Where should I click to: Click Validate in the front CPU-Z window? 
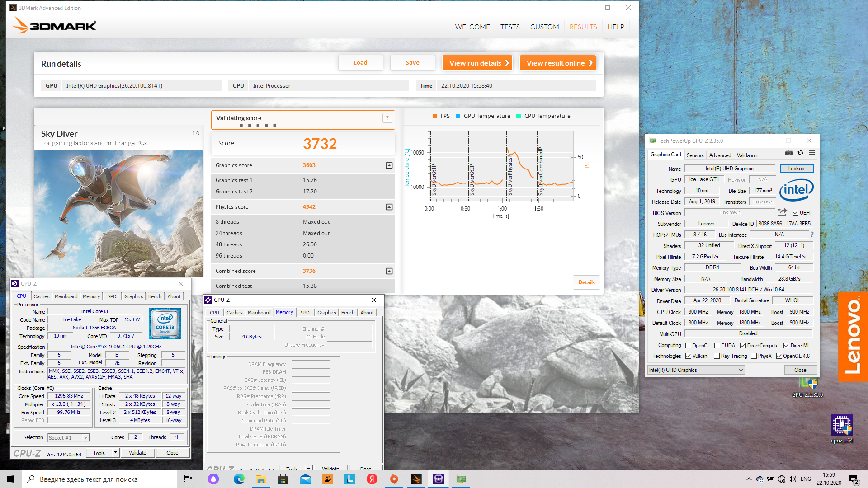point(137,453)
